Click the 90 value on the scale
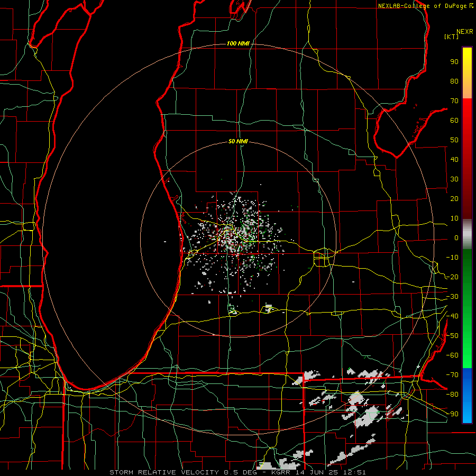Screen dimensions: 476x476 click(454, 62)
